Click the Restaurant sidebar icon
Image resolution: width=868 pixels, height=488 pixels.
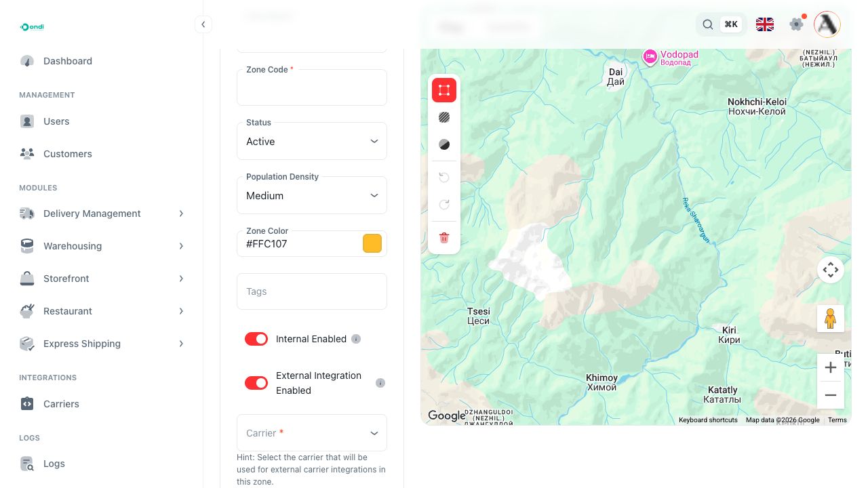pyautogui.click(x=27, y=311)
